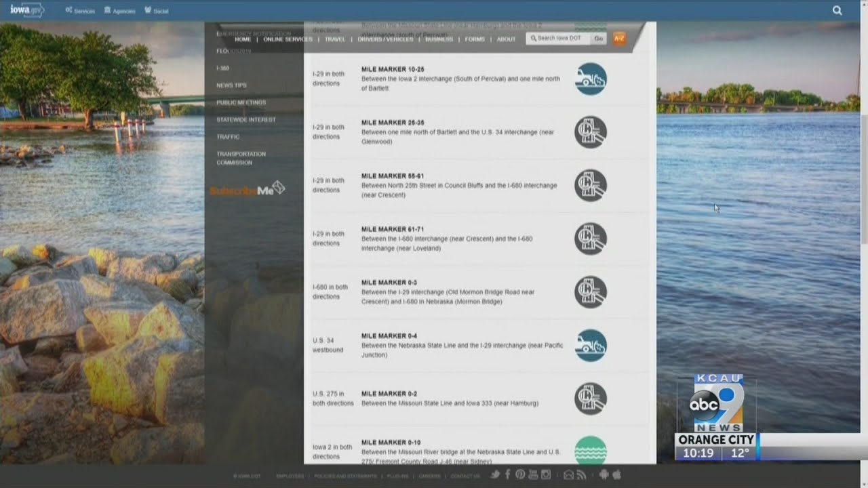Screen dimensions: 868x488
Task: Open the CAREERS footer link
Action: tap(430, 476)
